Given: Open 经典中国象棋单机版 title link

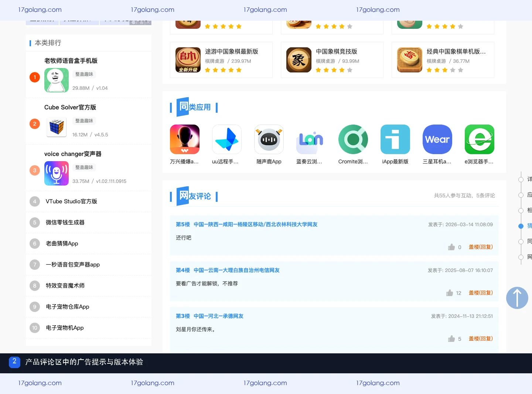Looking at the screenshot, I should tap(456, 51).
